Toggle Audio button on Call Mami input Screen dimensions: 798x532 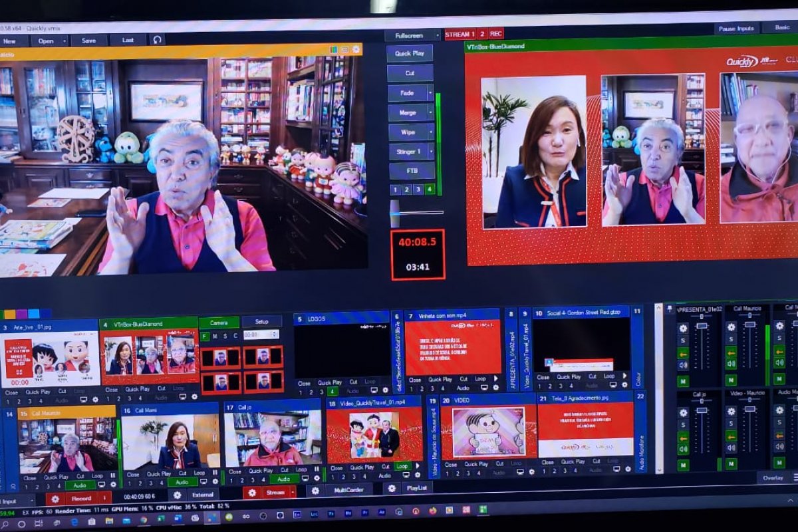click(x=182, y=481)
